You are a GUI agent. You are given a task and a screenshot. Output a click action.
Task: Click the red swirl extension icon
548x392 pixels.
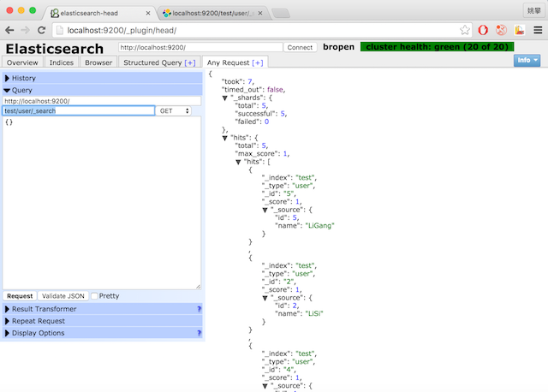click(501, 31)
